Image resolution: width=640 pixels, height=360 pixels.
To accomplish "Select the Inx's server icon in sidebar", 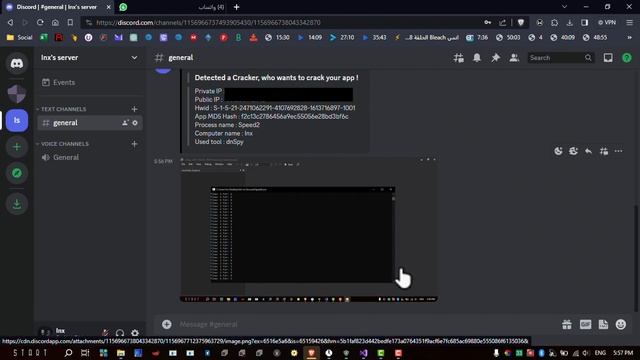I will click(x=17, y=120).
